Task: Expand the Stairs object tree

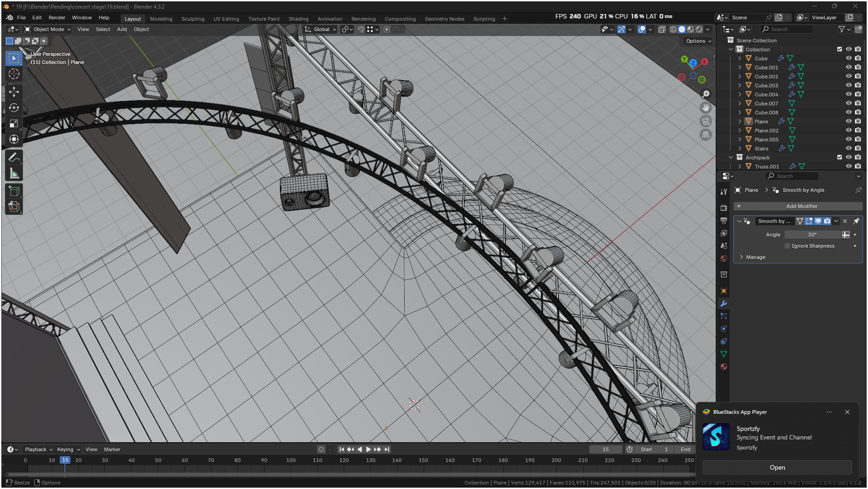Action: tap(740, 148)
